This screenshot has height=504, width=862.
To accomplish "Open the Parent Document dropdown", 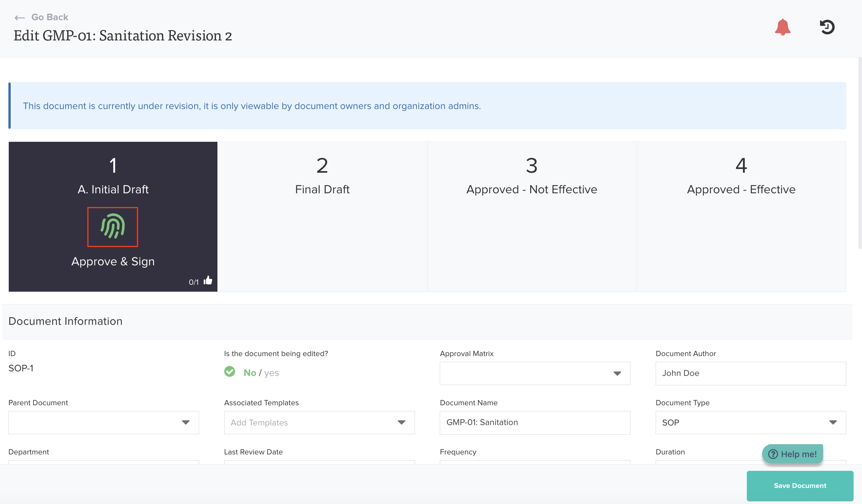I will point(185,422).
